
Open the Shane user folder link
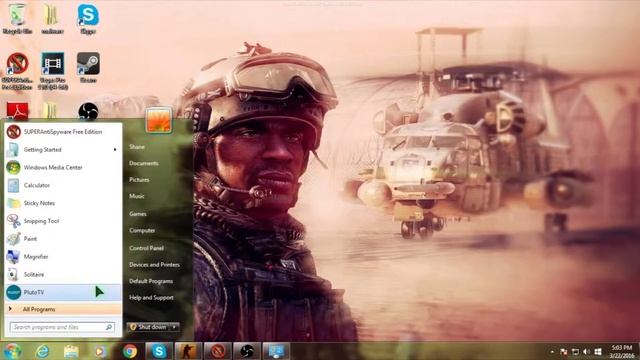(137, 147)
